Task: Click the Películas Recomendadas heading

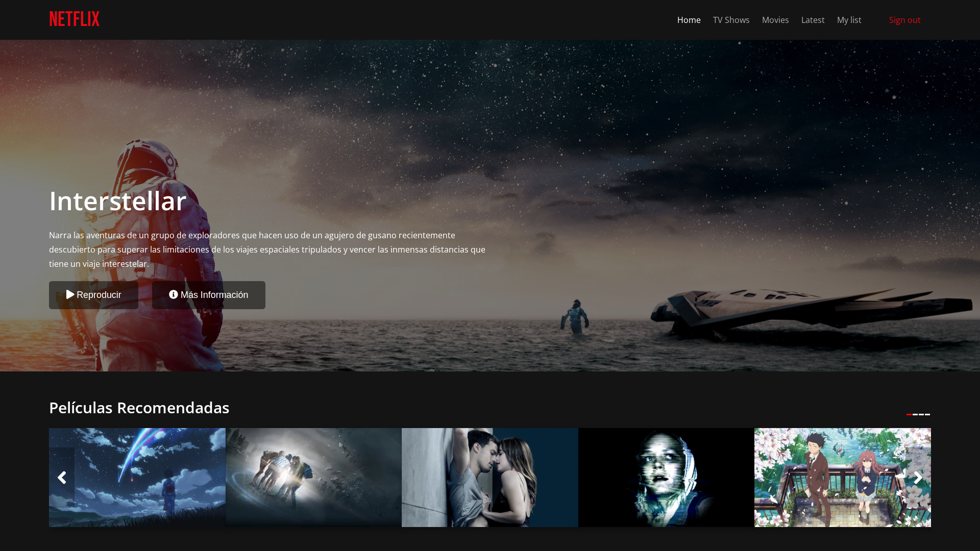Action: point(139,408)
